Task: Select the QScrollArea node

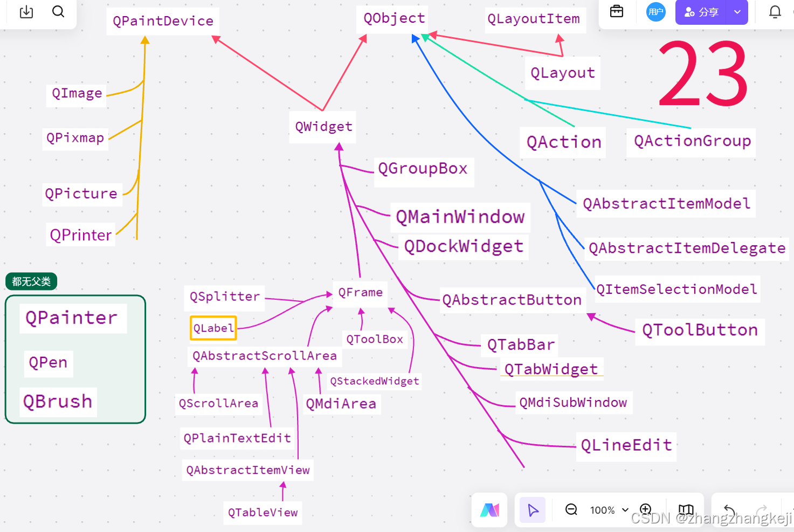Action: click(x=218, y=404)
